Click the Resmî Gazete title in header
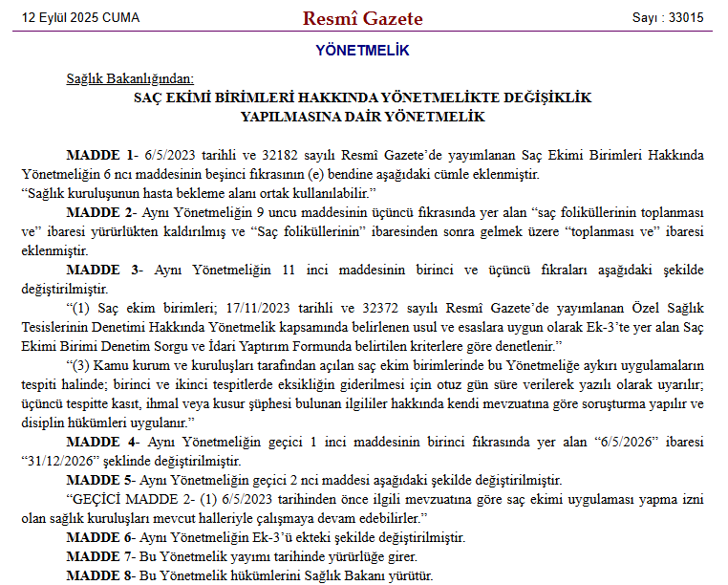The width and height of the screenshot is (728, 585). pyautogui.click(x=362, y=18)
